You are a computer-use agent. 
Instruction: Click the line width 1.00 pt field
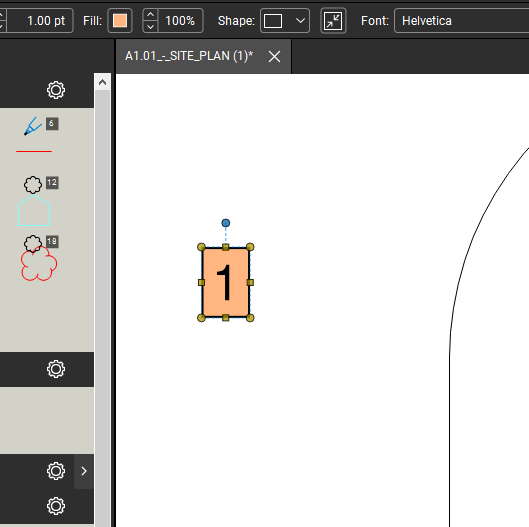[x=40, y=21]
